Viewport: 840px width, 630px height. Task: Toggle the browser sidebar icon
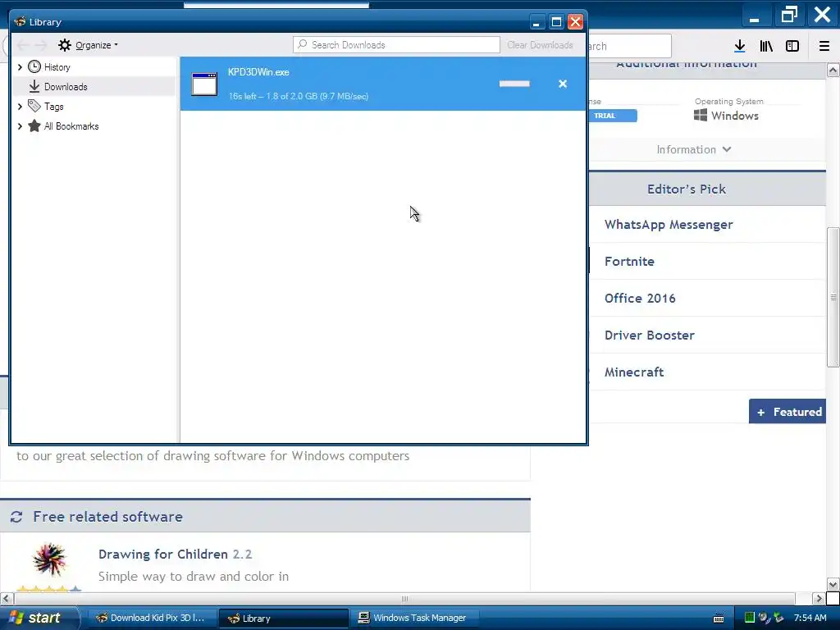tap(792, 46)
